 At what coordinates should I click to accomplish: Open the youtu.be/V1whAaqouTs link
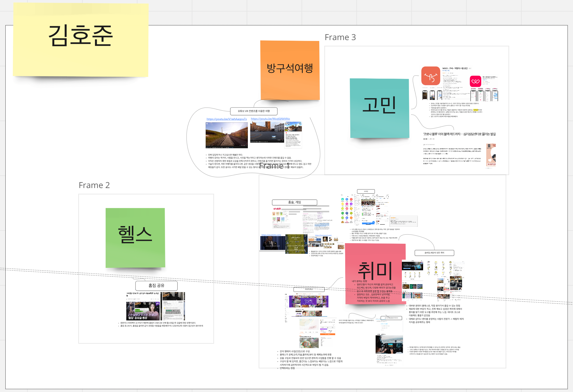click(226, 119)
